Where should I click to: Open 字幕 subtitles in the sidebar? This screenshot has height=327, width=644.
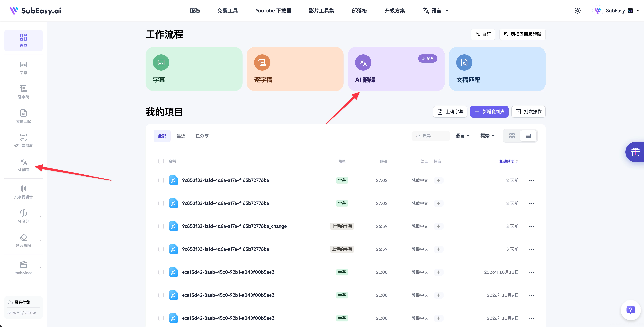tap(23, 68)
